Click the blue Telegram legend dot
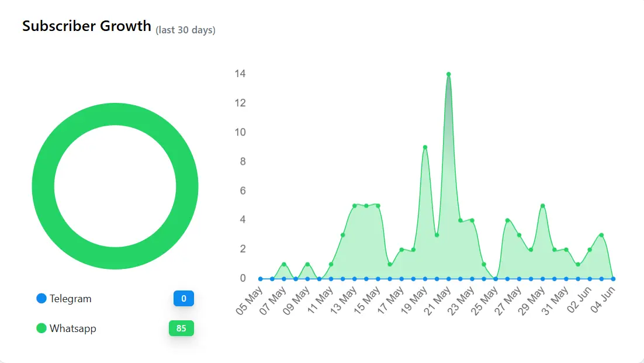644x363 pixels. coord(41,299)
